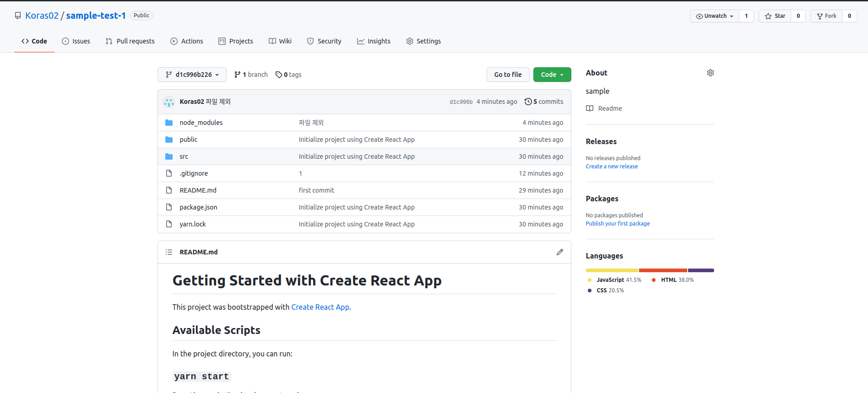Open the yarn.lock file

pos(193,224)
